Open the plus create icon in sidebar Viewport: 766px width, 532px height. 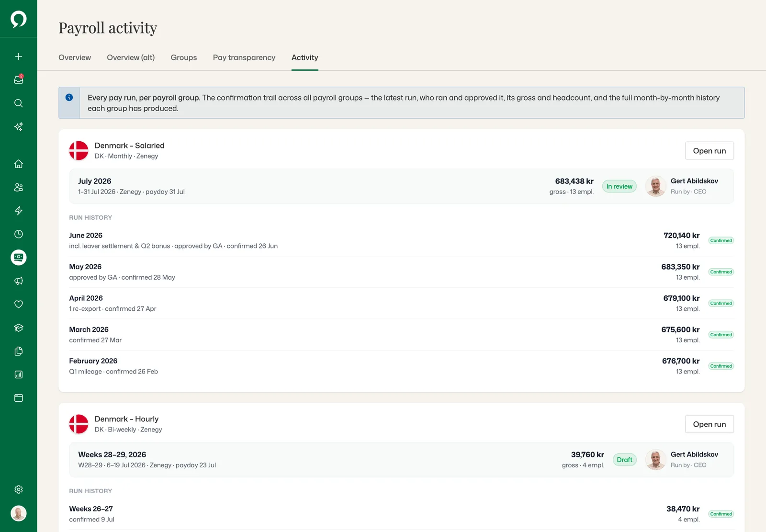click(x=19, y=57)
